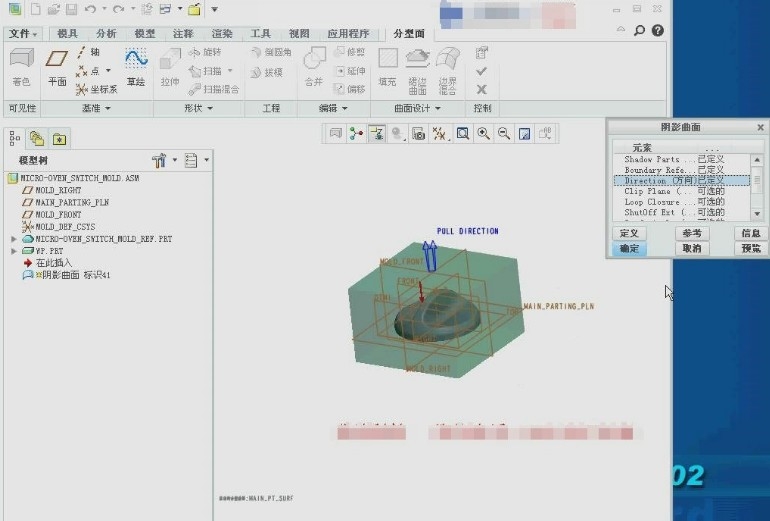Expand the 曲面设计 group dropdown
The height and width of the screenshot is (521, 770).
417,109
